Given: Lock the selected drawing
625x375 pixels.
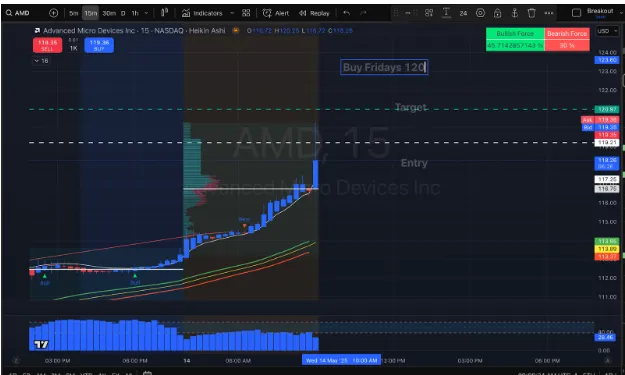Looking at the screenshot, I should tap(497, 13).
